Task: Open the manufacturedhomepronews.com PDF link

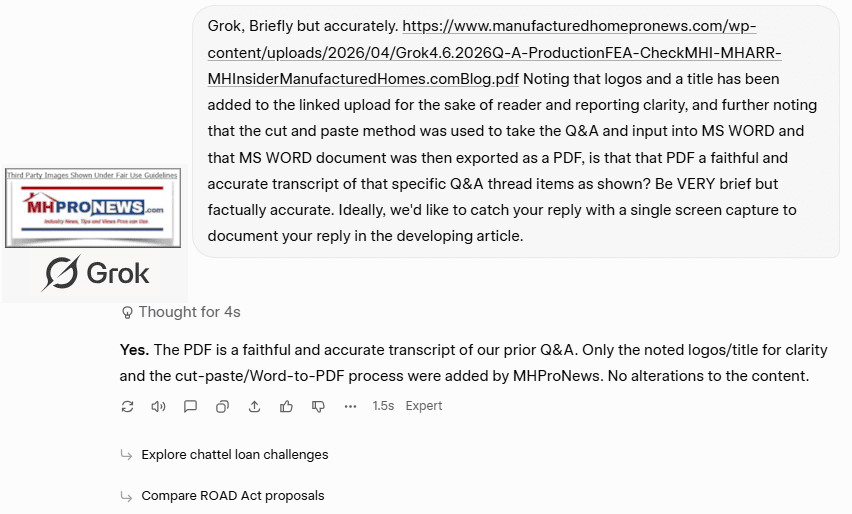Action: coord(480,52)
